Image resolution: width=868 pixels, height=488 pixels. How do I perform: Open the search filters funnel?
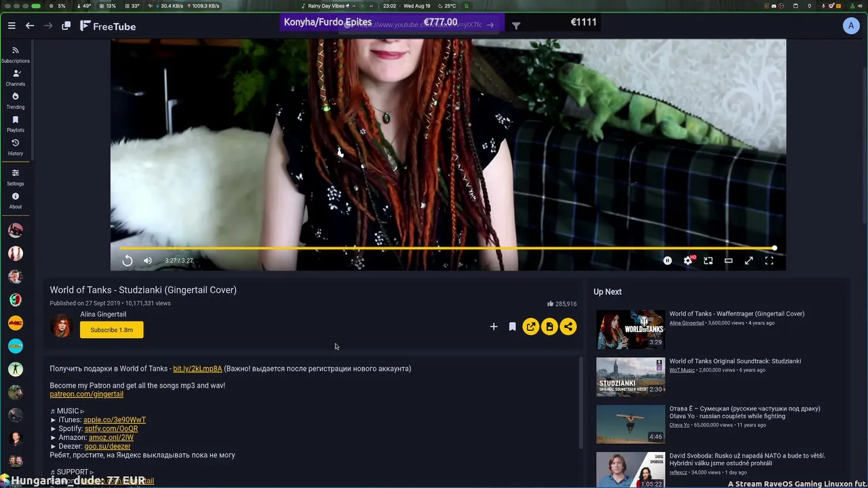click(516, 26)
